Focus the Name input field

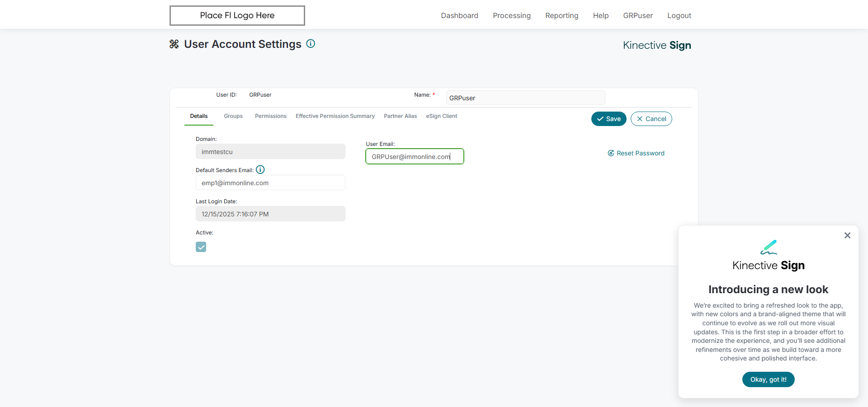(x=526, y=98)
